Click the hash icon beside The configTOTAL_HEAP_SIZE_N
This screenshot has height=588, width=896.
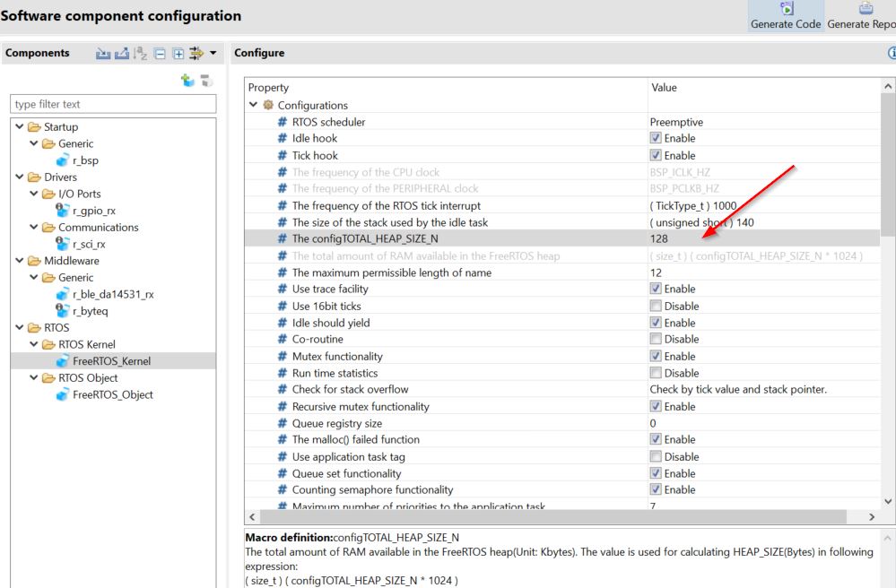(283, 238)
